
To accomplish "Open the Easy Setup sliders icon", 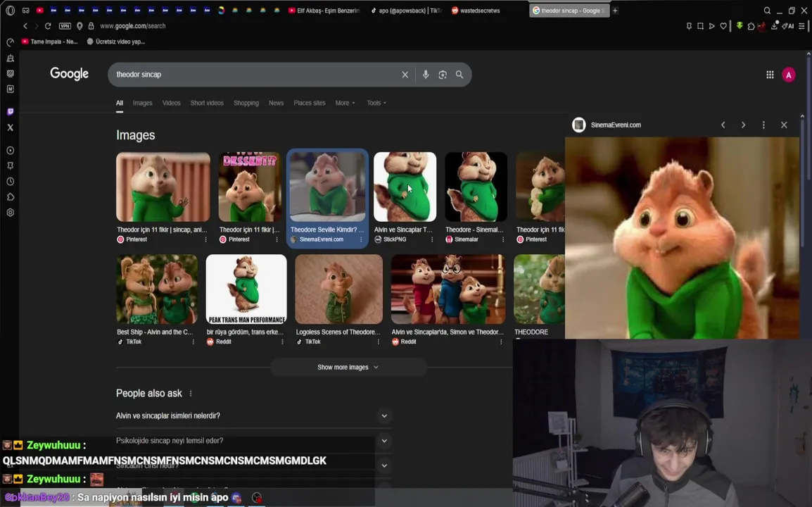I will point(802,26).
